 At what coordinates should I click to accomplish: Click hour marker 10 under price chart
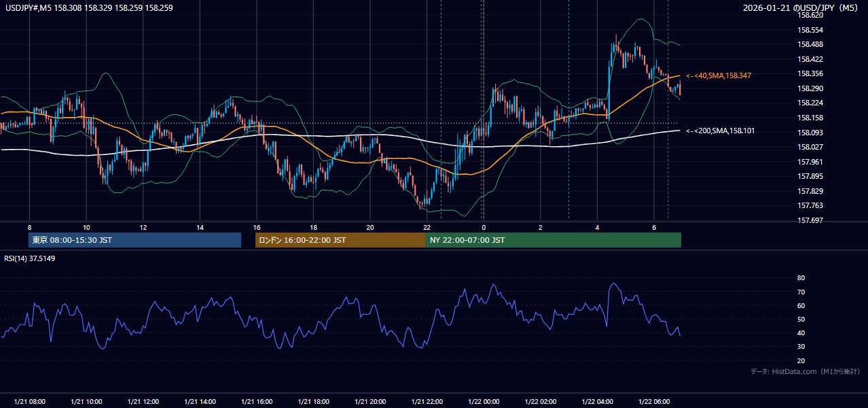(86, 227)
